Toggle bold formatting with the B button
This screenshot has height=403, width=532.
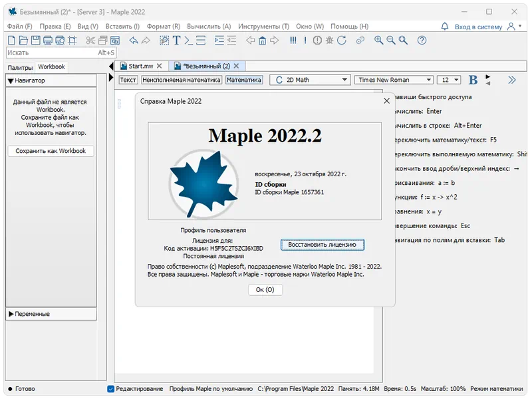coord(473,80)
